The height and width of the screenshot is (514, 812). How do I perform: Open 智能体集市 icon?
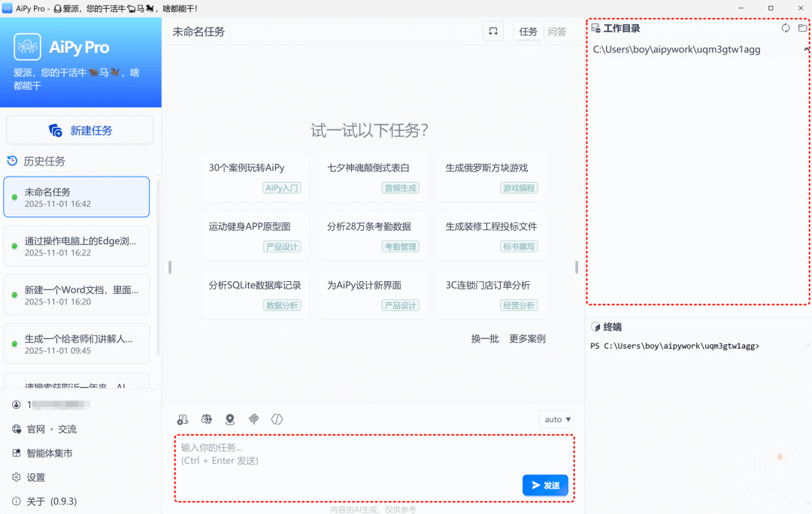coord(17,453)
